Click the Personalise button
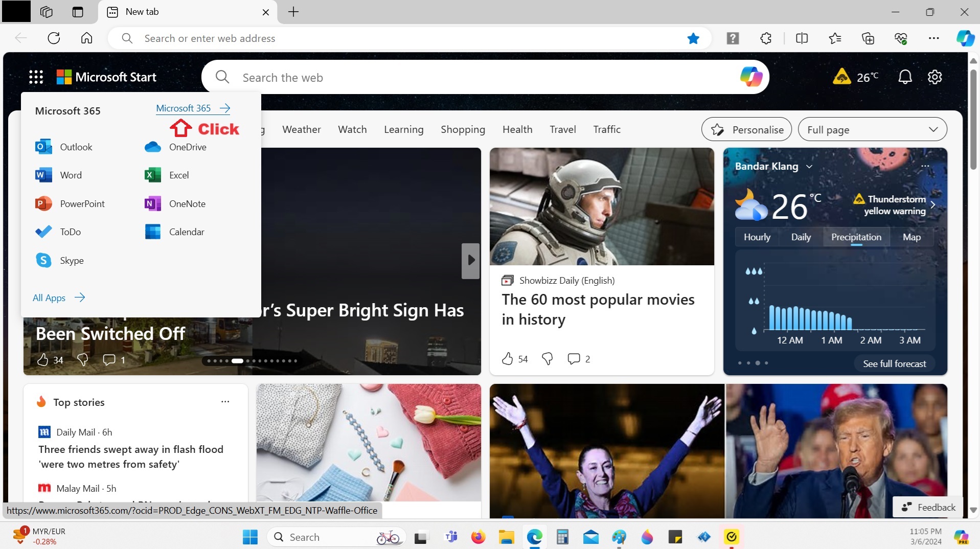Screen dimensions: 980x549 coord(746,130)
